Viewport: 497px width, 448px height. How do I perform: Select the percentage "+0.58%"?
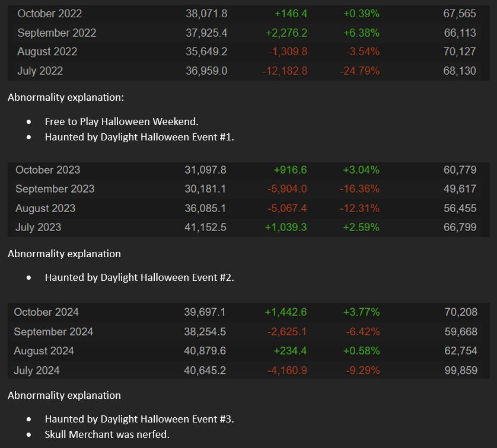(361, 351)
